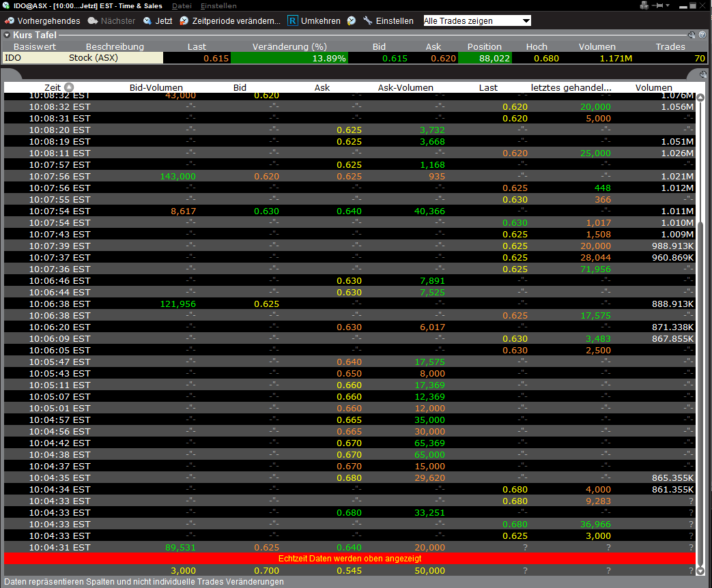The width and height of the screenshot is (712, 588).
Task: Click 143,000 bid volume at 10:07:56
Action: 177,177
